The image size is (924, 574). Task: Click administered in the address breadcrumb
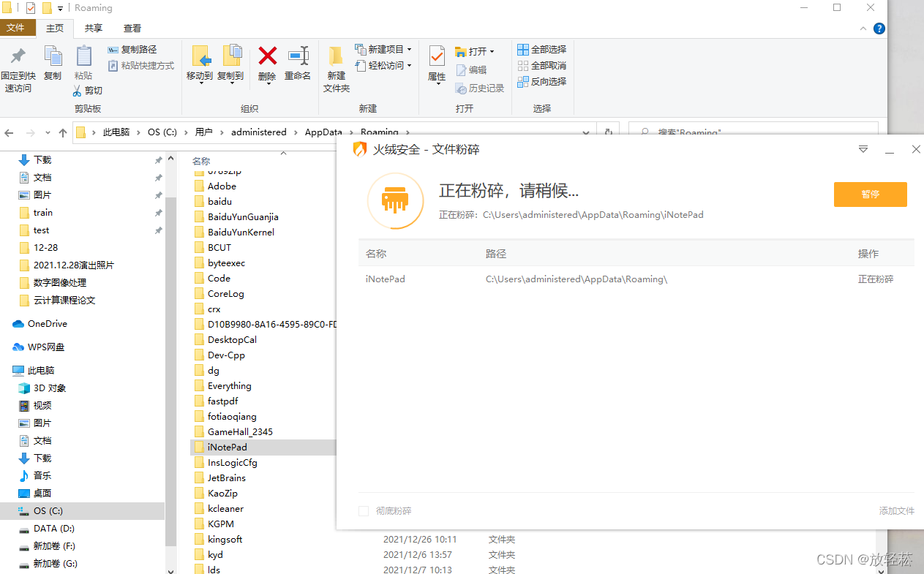[259, 132]
